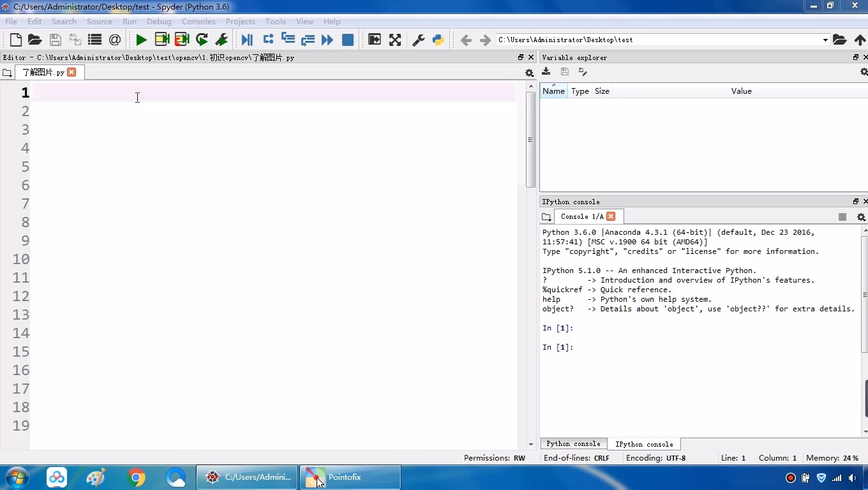The height and width of the screenshot is (490, 868).
Task: Open the PYTHONPATH manager Python icon
Action: (x=438, y=40)
